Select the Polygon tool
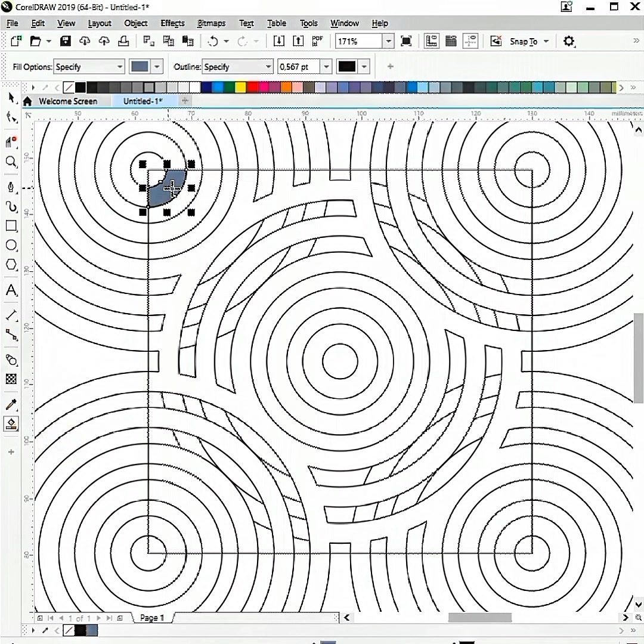Screen dimensions: 644x644 tap(11, 265)
